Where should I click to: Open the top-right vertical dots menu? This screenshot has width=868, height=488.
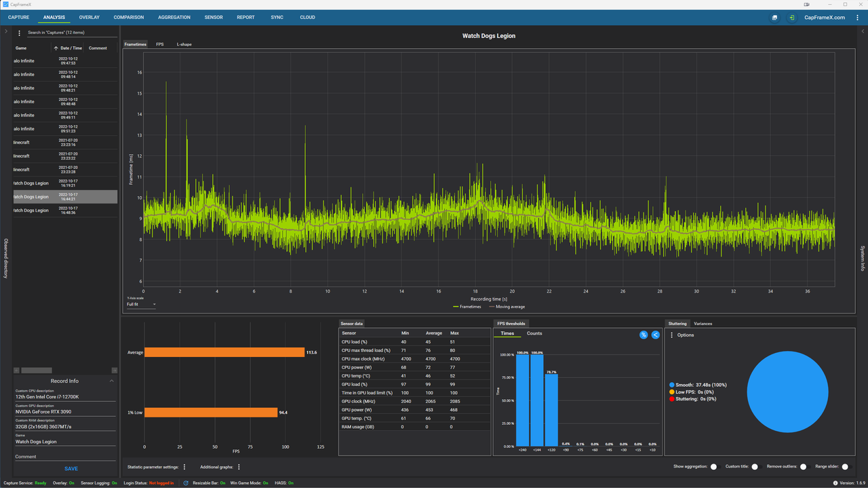coord(857,18)
